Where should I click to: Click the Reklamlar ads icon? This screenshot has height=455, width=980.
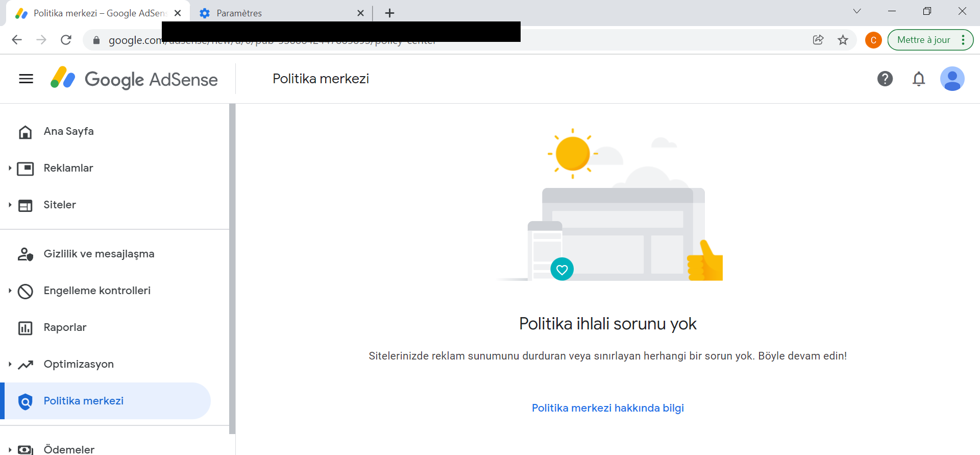(25, 169)
